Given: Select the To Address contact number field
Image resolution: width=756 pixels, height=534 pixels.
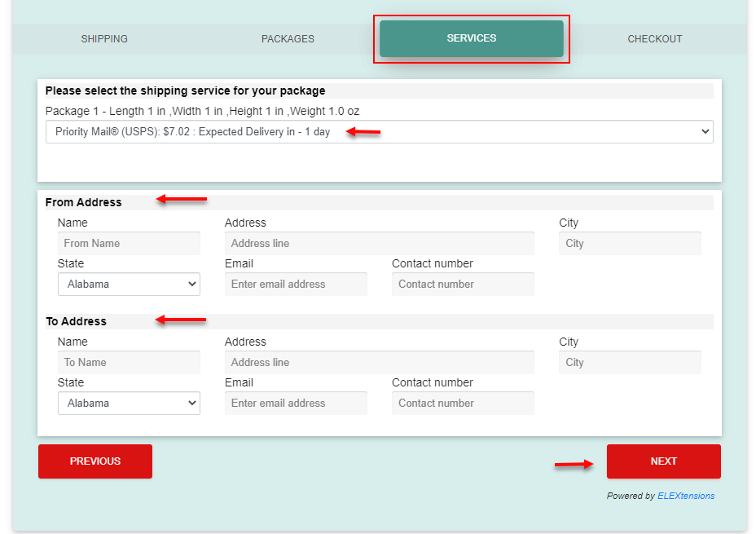Looking at the screenshot, I should 463,404.
